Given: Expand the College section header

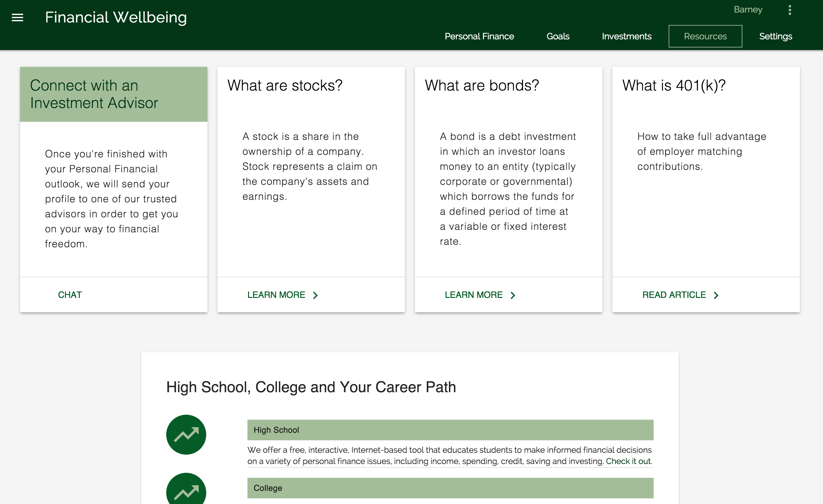Looking at the screenshot, I should click(450, 488).
